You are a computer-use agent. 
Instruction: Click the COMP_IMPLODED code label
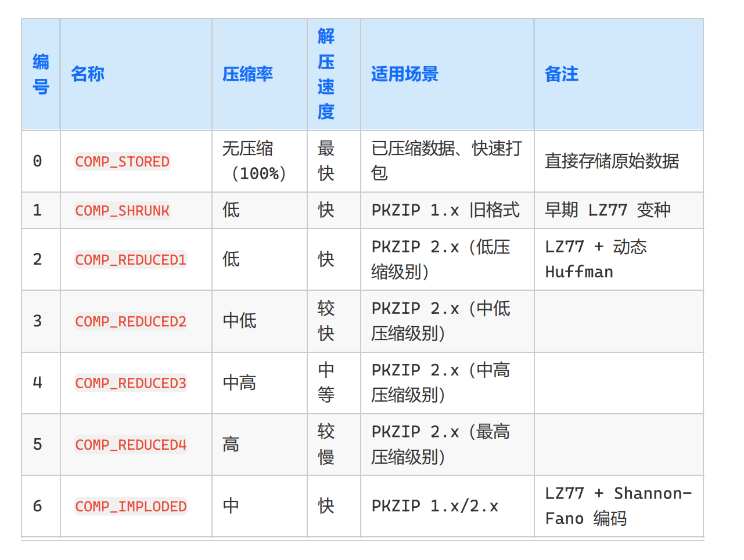point(131,507)
